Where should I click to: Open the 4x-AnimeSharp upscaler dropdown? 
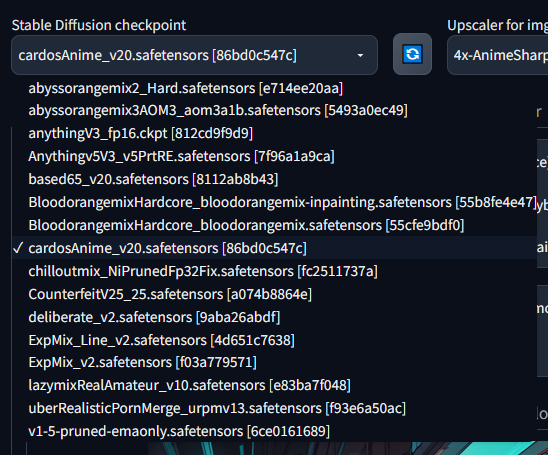click(498, 55)
